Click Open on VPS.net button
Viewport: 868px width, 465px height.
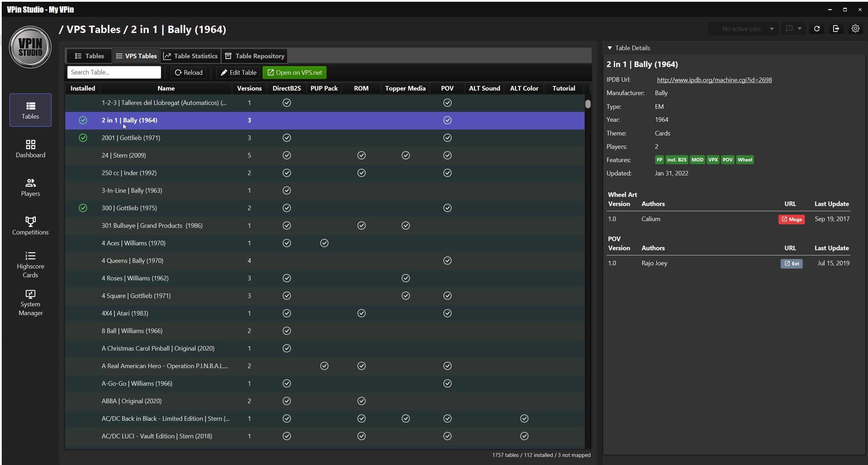tap(295, 73)
